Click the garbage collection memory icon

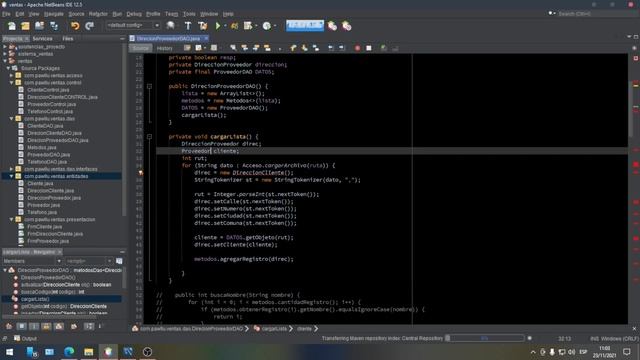click(332, 26)
